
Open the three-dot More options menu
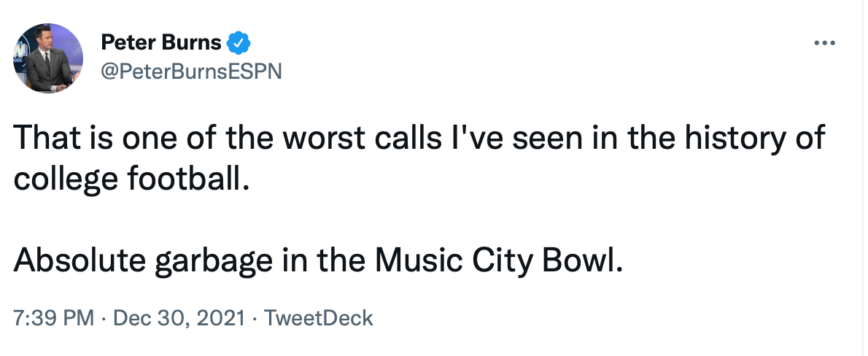[824, 43]
